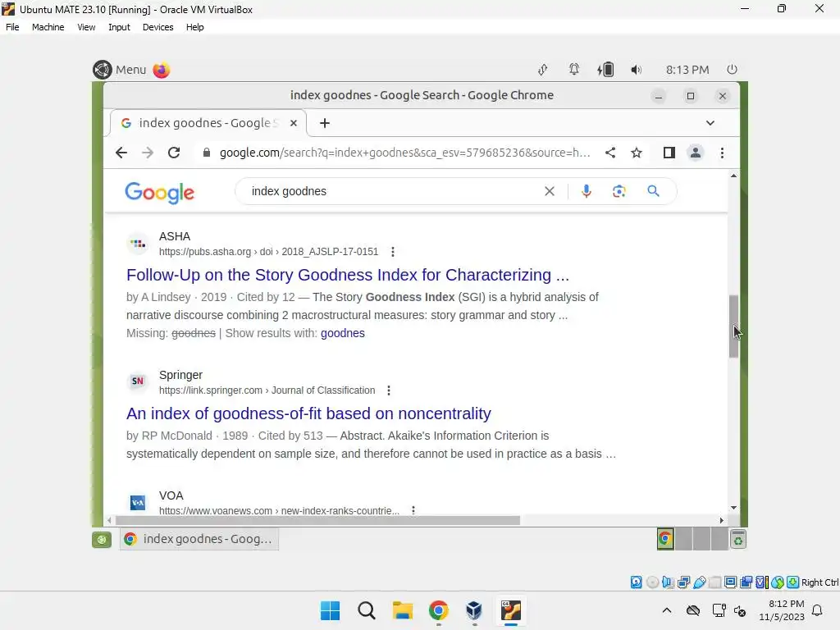Click the page scroll-up arrow
The image size is (840, 630).
733,176
